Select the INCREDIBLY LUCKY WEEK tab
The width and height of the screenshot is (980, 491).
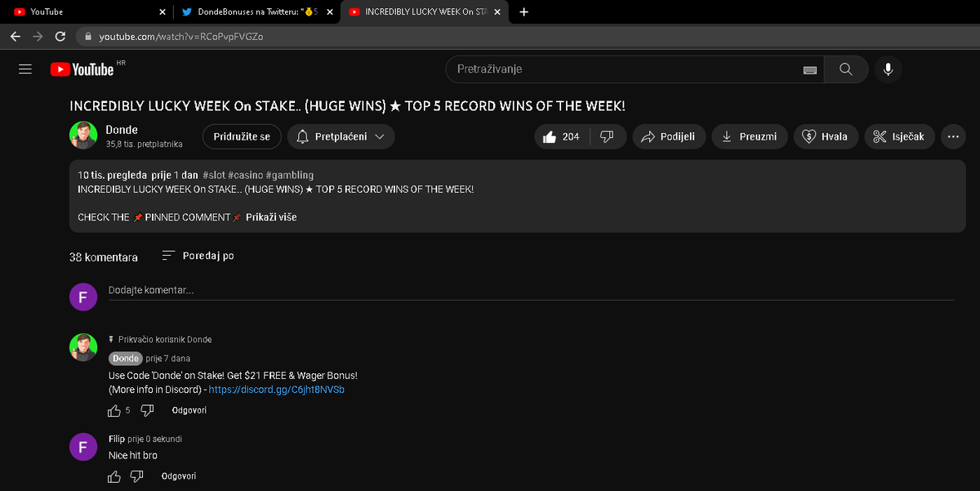423,12
